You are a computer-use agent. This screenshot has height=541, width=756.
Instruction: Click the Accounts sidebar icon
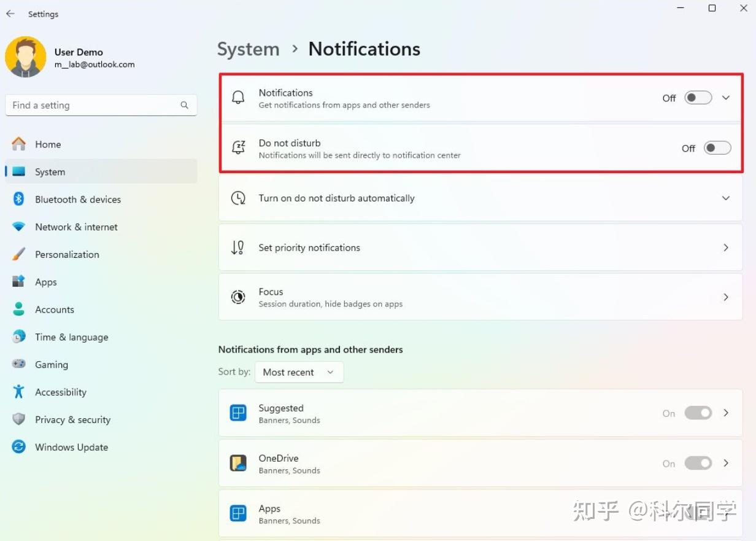[x=55, y=309]
